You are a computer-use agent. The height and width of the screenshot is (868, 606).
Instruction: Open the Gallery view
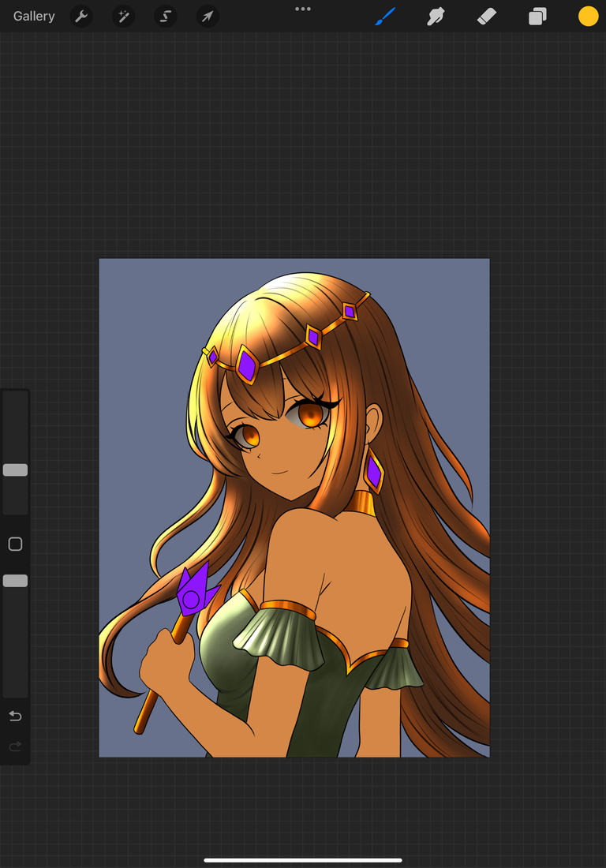34,16
